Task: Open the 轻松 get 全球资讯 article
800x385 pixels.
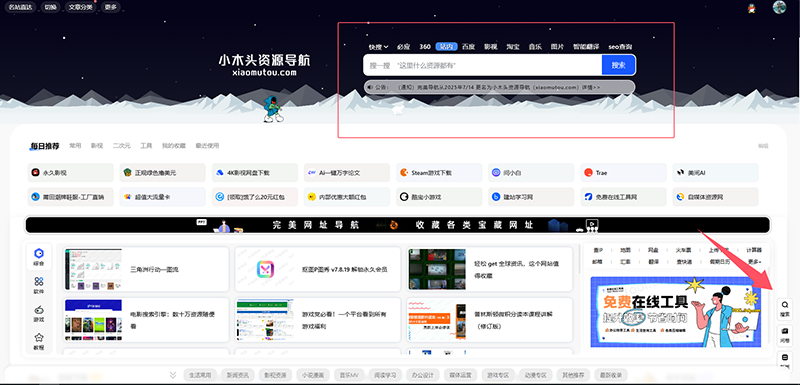Action: click(490, 269)
